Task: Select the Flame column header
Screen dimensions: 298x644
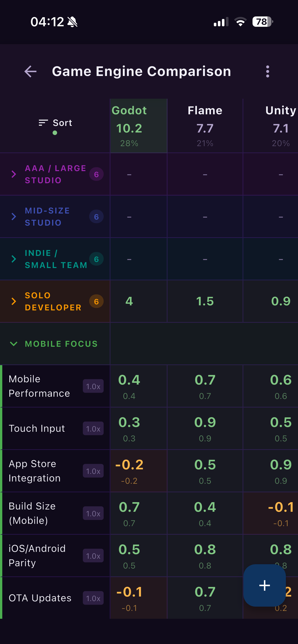Action: click(205, 126)
